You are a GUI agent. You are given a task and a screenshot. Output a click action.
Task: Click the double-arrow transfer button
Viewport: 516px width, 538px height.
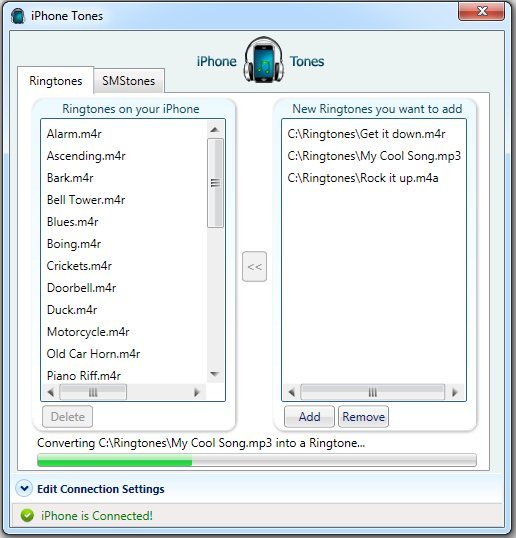point(254,267)
